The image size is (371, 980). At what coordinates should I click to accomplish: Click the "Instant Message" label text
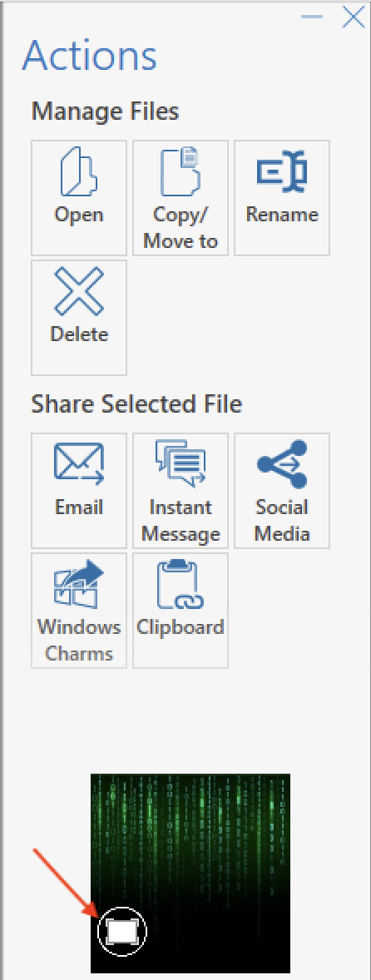coord(181,521)
